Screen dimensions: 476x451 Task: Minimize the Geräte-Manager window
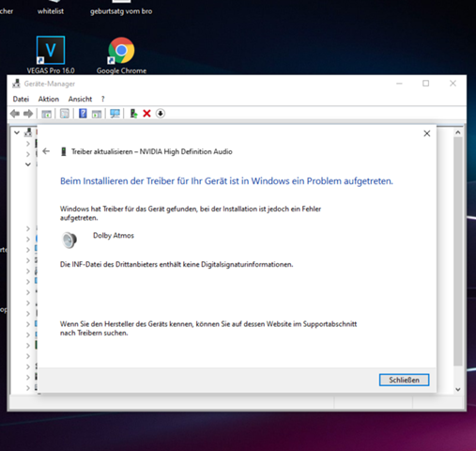pyautogui.click(x=399, y=84)
